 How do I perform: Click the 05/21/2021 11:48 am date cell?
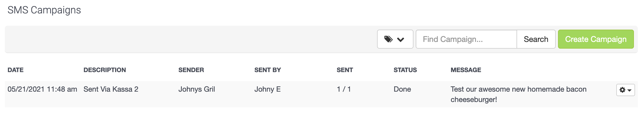point(42,89)
